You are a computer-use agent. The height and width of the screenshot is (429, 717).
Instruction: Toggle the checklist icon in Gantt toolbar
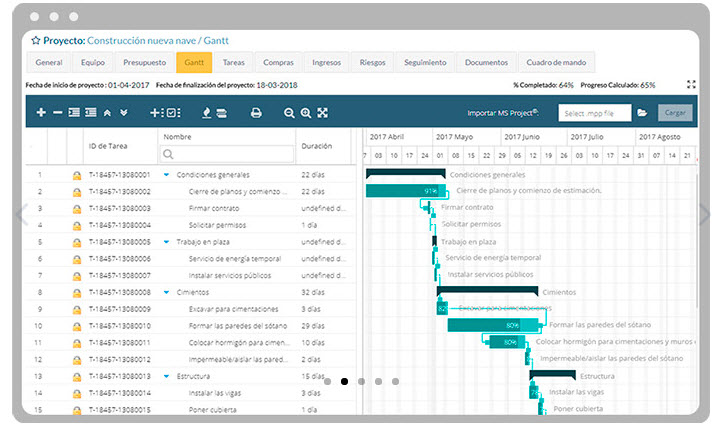coord(172,113)
